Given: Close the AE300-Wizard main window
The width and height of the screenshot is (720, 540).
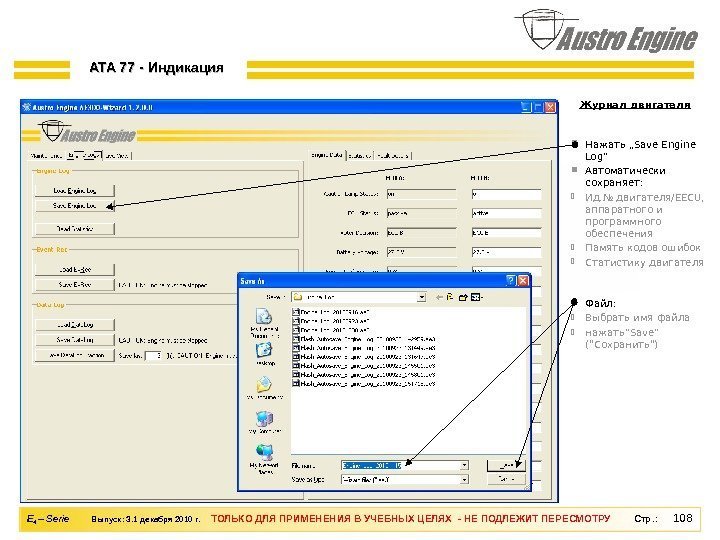Looking at the screenshot, I should tap(550, 107).
